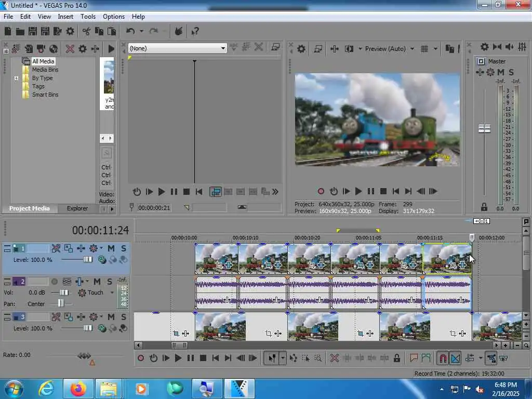
Task: Click Master volume fader handle
Action: (484, 129)
